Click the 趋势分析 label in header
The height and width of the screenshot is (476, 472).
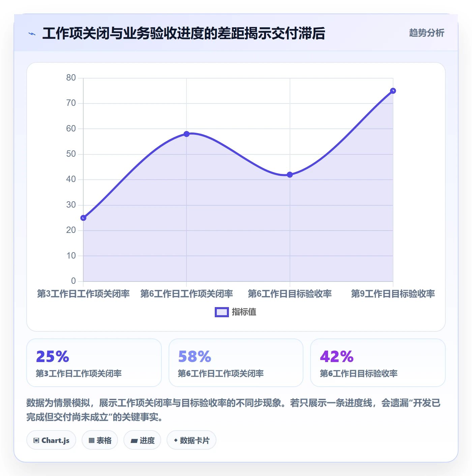pos(426,33)
